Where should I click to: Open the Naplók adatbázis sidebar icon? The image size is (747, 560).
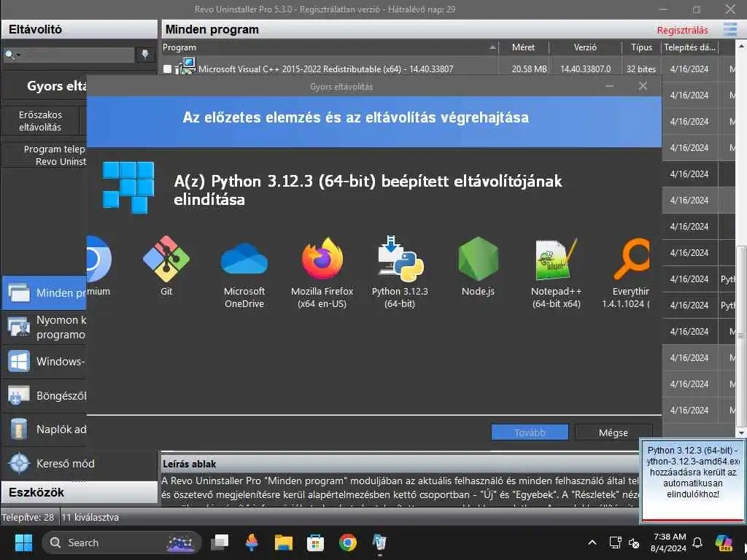tap(18, 429)
